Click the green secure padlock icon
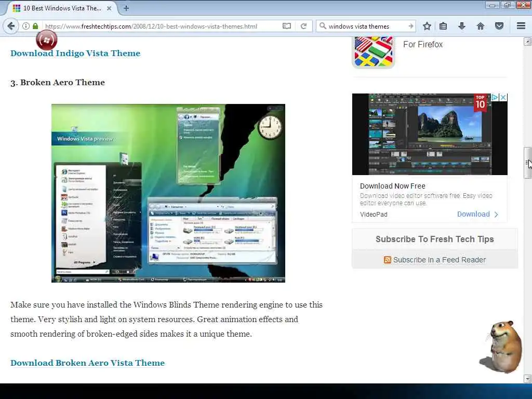This screenshot has width=532, height=399. tap(35, 26)
